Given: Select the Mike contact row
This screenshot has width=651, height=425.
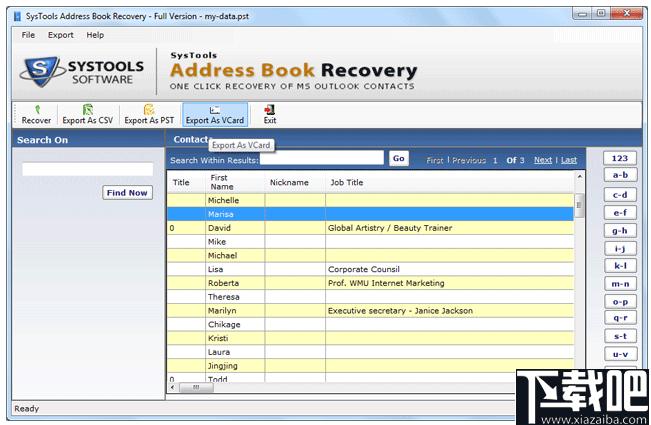Looking at the screenshot, I should [x=371, y=242].
